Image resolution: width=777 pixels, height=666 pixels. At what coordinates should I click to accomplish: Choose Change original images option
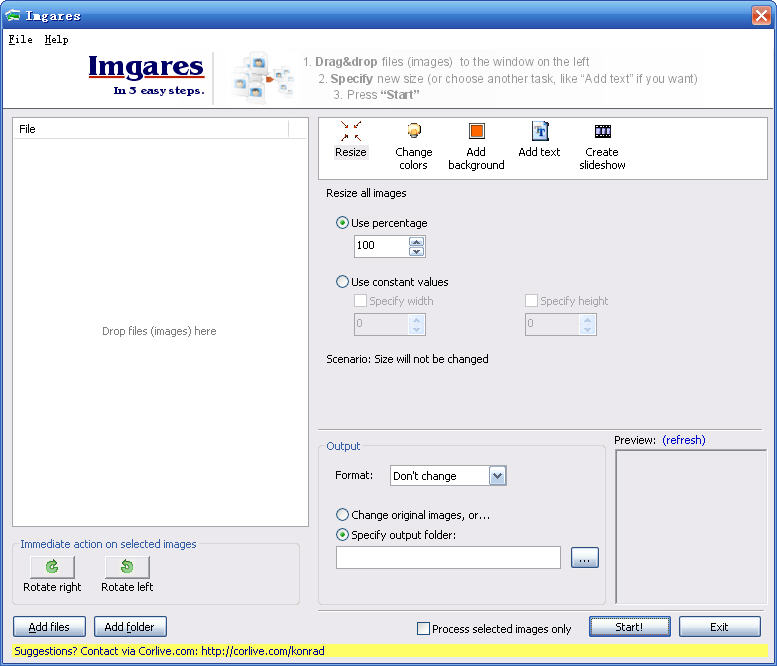coord(342,515)
